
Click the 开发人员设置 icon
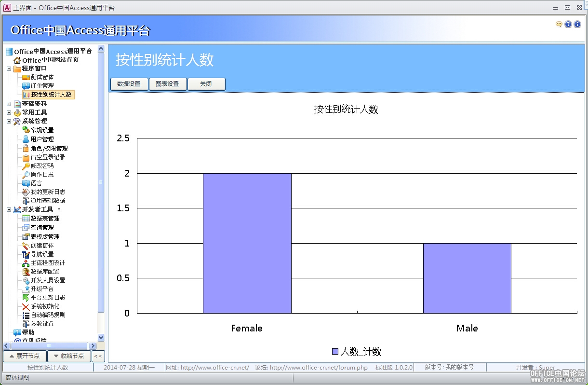click(26, 280)
